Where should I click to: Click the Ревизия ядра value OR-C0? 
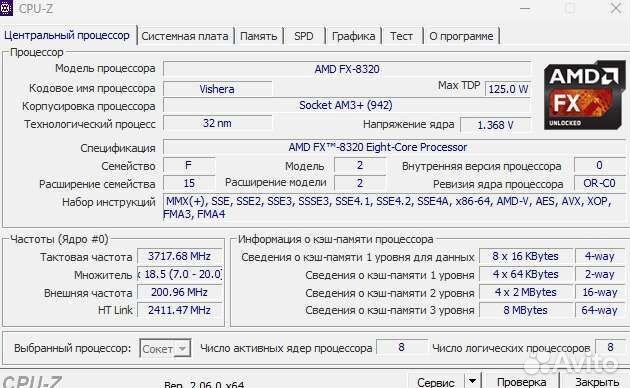pos(599,183)
